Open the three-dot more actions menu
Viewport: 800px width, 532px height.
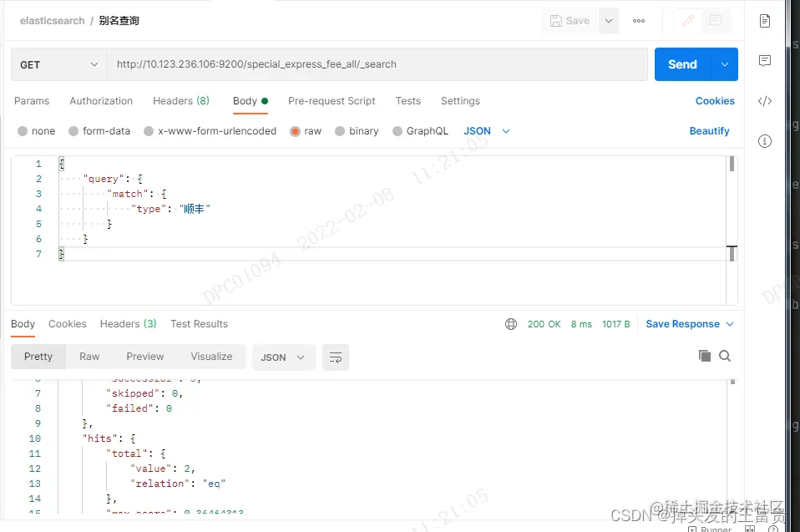(x=638, y=21)
